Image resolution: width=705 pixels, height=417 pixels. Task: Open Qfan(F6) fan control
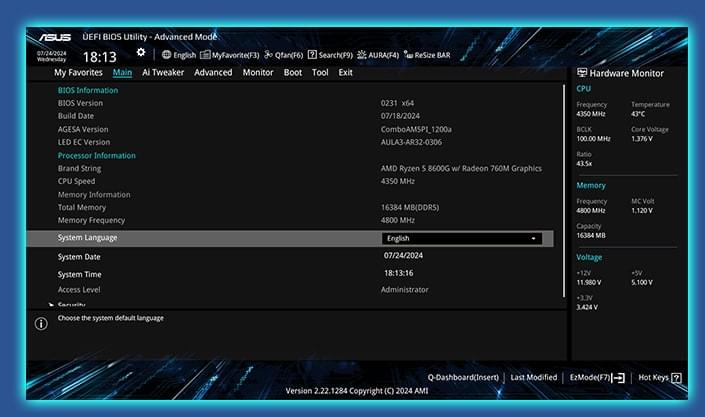coord(283,55)
